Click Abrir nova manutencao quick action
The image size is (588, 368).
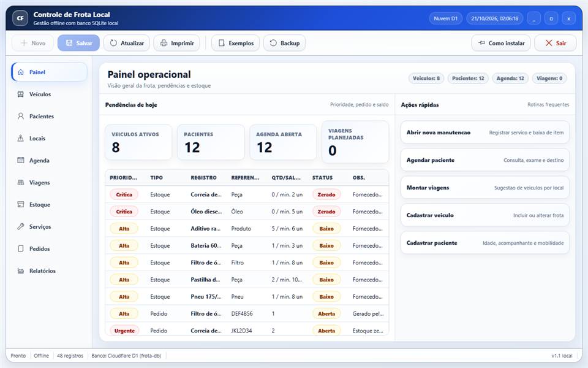(x=485, y=132)
